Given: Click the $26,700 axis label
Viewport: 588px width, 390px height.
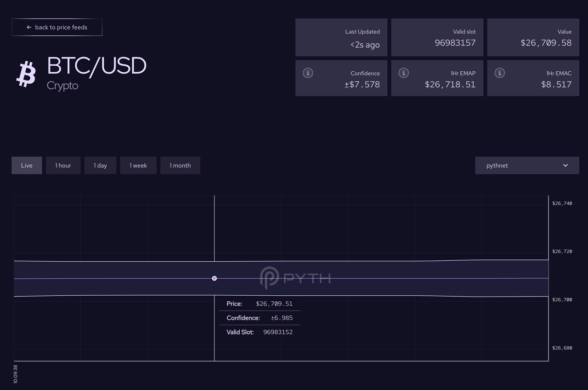Looking at the screenshot, I should tap(562, 300).
